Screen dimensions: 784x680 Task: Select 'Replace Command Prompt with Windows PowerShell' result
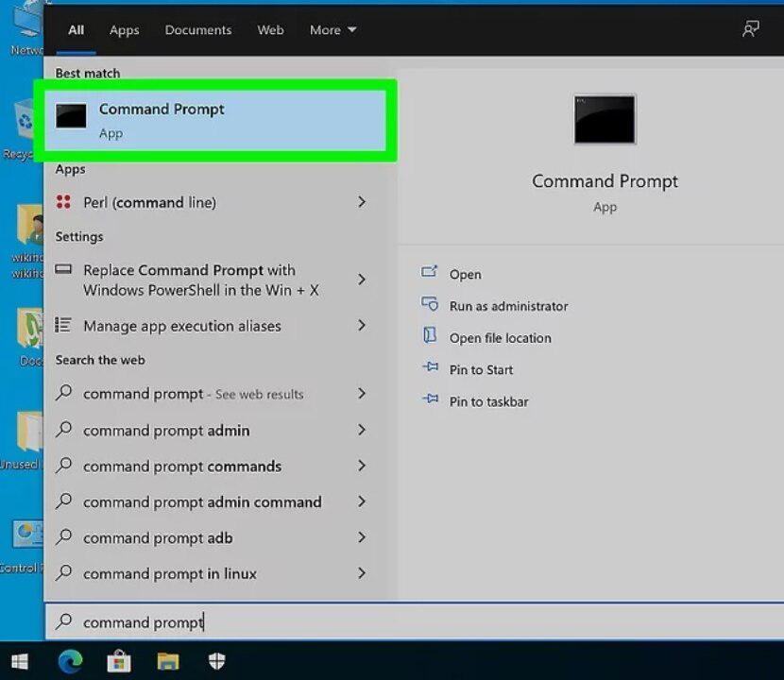pos(201,280)
